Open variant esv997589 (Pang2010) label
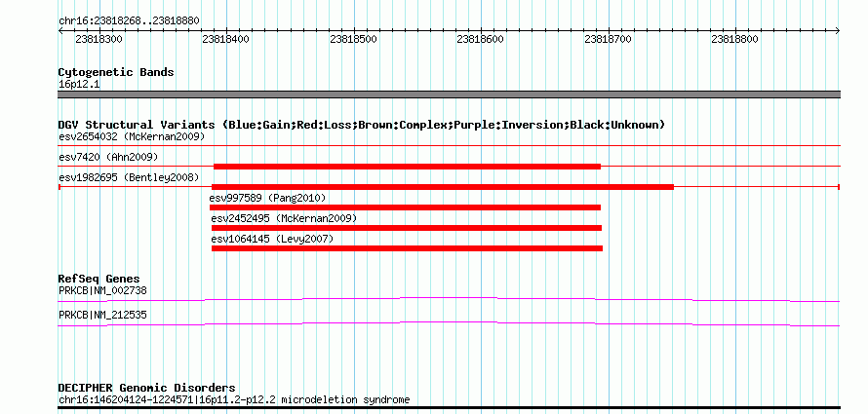 pyautogui.click(x=268, y=198)
